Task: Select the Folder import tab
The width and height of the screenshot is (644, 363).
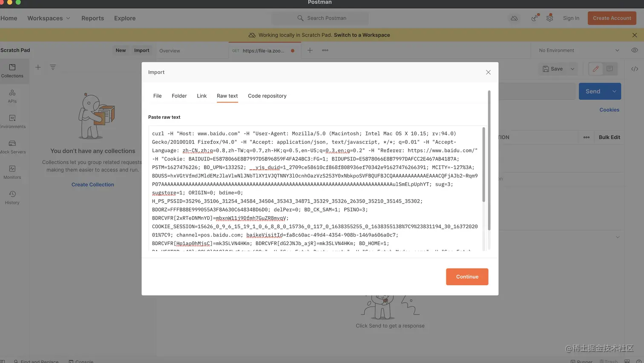Action: pos(179,96)
